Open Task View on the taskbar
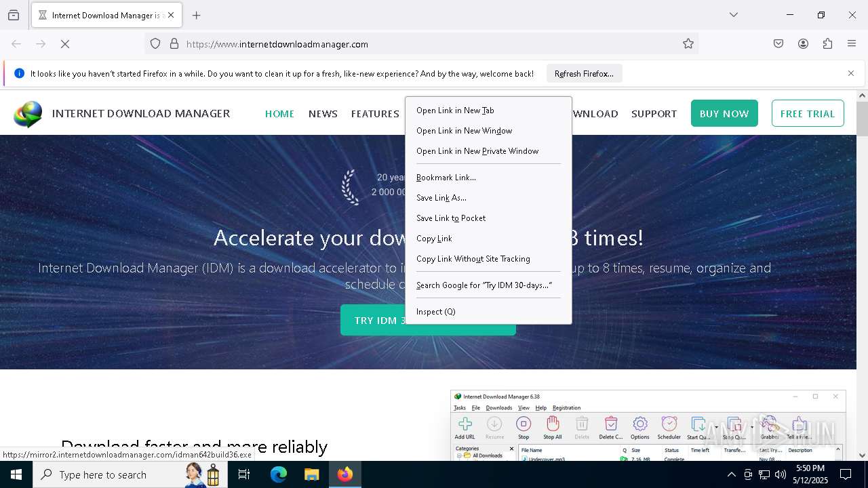Image resolution: width=868 pixels, height=488 pixels. [244, 474]
